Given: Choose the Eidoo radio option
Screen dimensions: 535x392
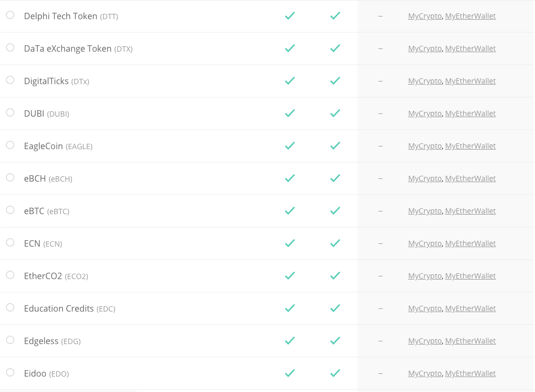Looking at the screenshot, I should tap(10, 372).
